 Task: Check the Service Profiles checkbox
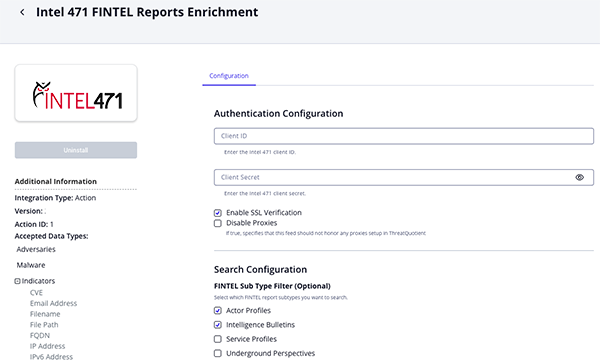218,339
